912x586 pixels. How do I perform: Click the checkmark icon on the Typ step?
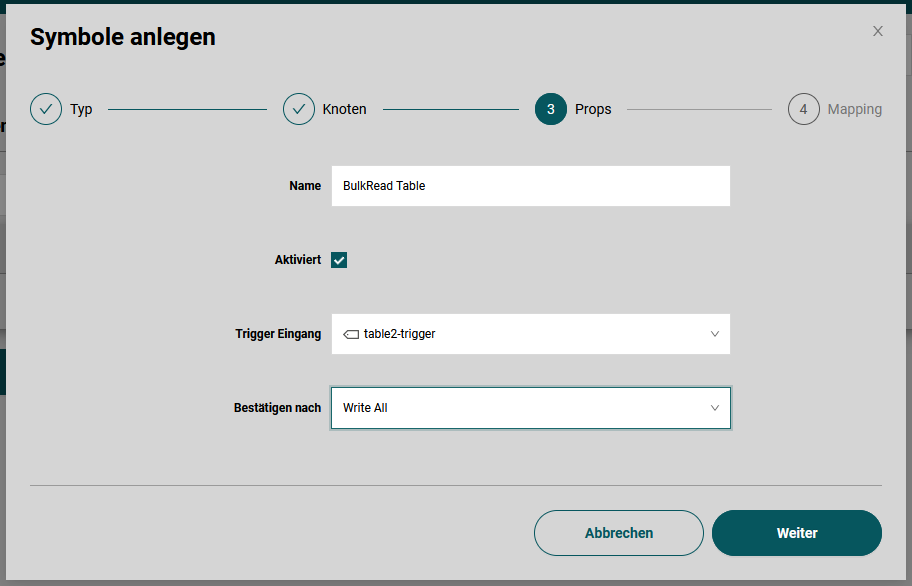[45, 109]
